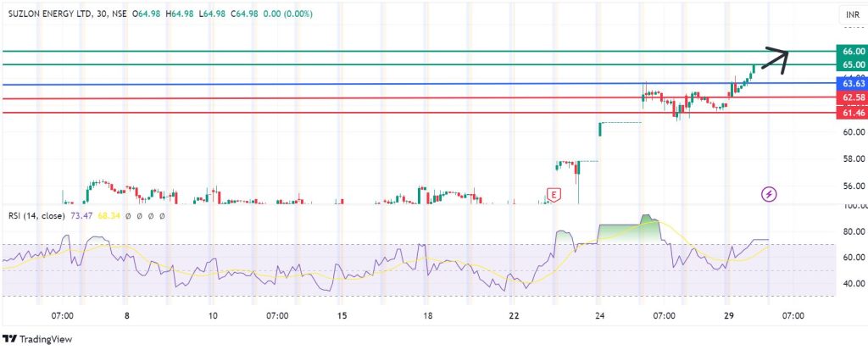
Task: Click the 22 date label on the time axis
Action: coord(515,315)
